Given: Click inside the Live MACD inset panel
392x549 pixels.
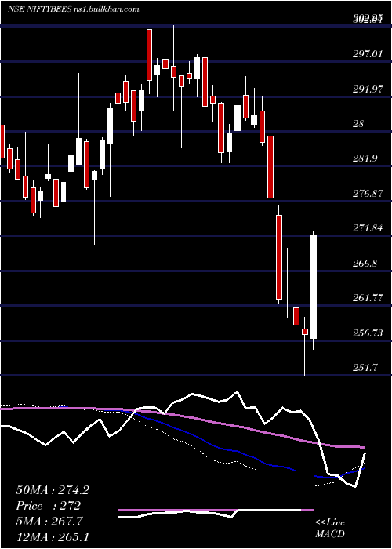Looking at the screenshot, I should coord(216,510).
